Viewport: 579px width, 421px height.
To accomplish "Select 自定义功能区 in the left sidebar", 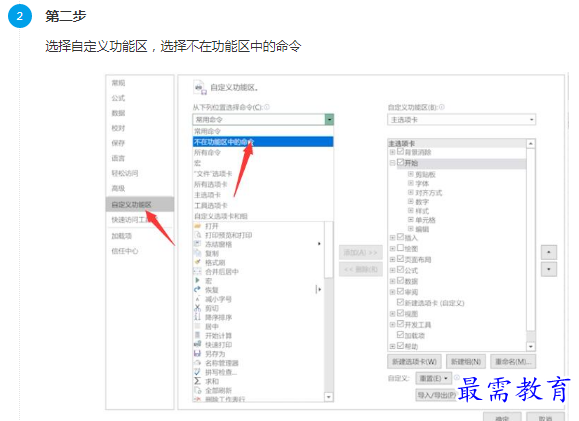I will [x=140, y=204].
